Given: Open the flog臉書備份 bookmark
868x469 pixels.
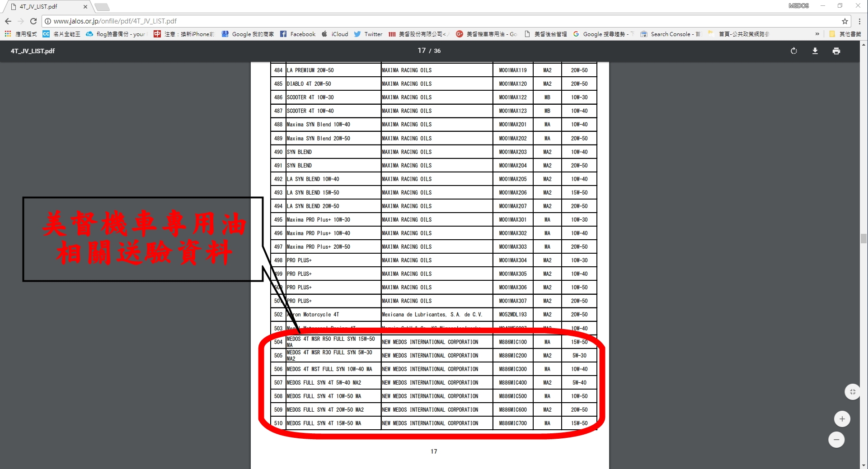Looking at the screenshot, I should (x=117, y=34).
